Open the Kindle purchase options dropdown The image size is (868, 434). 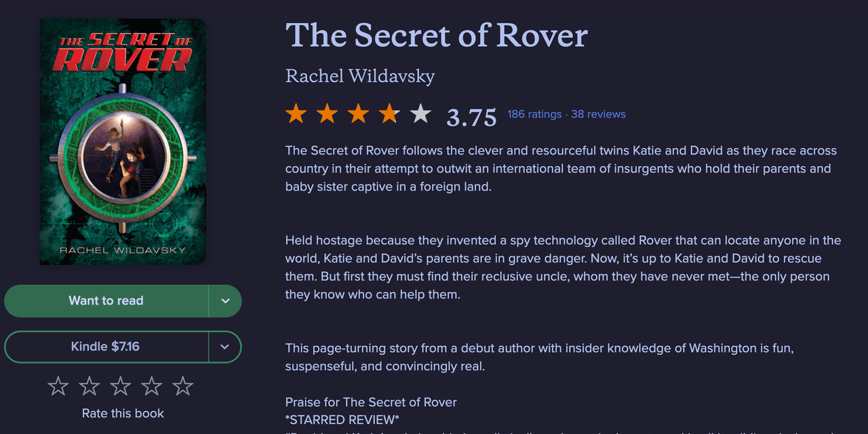(225, 347)
